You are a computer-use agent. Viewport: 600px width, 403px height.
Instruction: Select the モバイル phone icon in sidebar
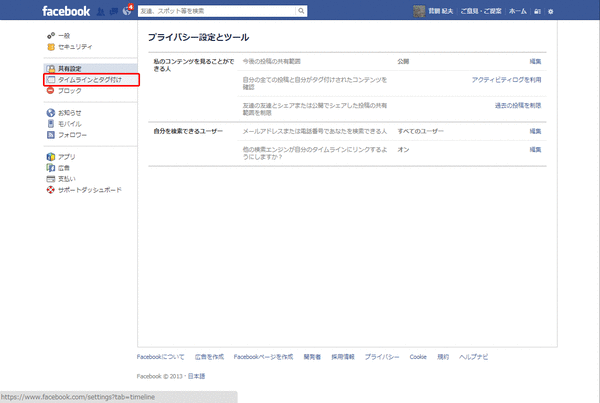pyautogui.click(x=51, y=124)
